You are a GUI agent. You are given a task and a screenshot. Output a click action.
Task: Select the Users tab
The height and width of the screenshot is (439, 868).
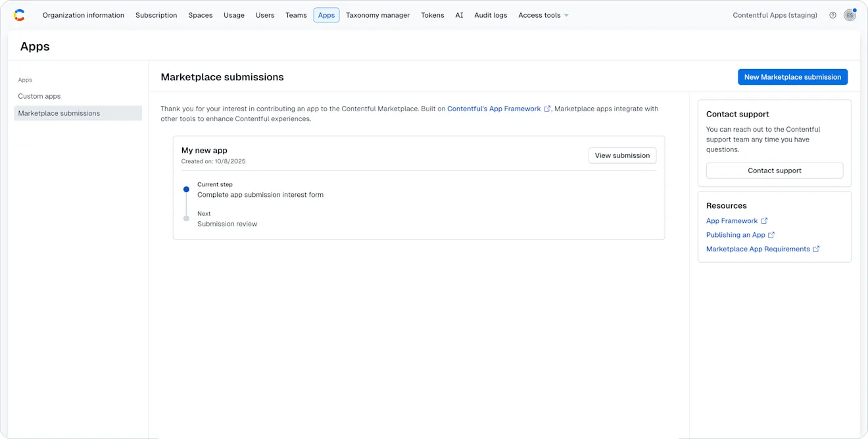click(265, 15)
